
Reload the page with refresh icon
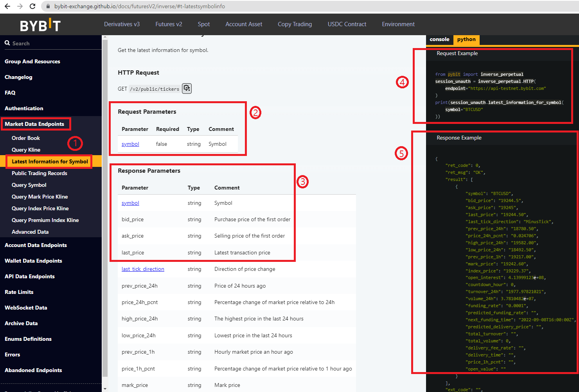[32, 6]
